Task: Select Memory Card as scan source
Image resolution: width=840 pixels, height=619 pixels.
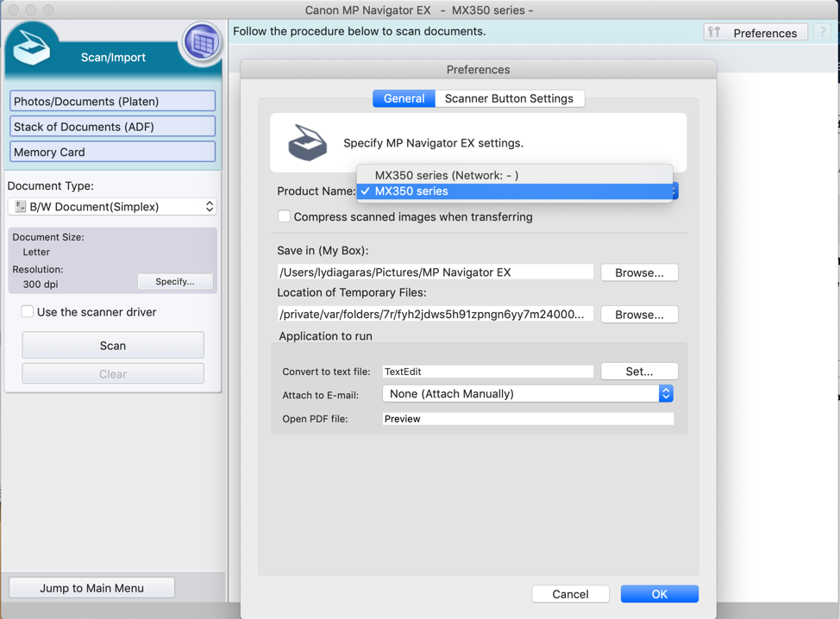Action: (x=112, y=151)
